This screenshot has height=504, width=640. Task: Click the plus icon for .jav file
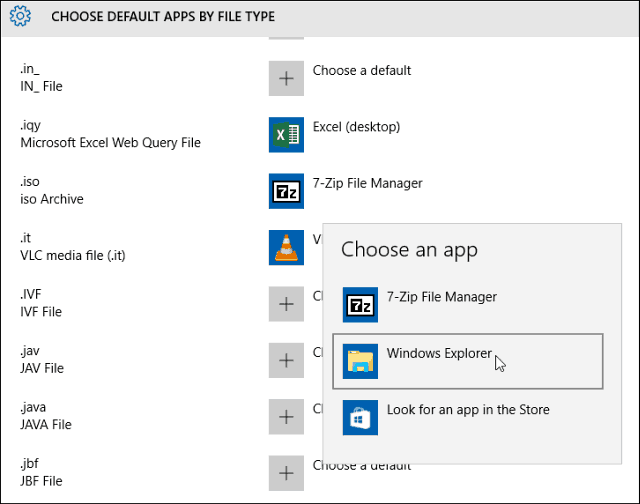point(286,360)
